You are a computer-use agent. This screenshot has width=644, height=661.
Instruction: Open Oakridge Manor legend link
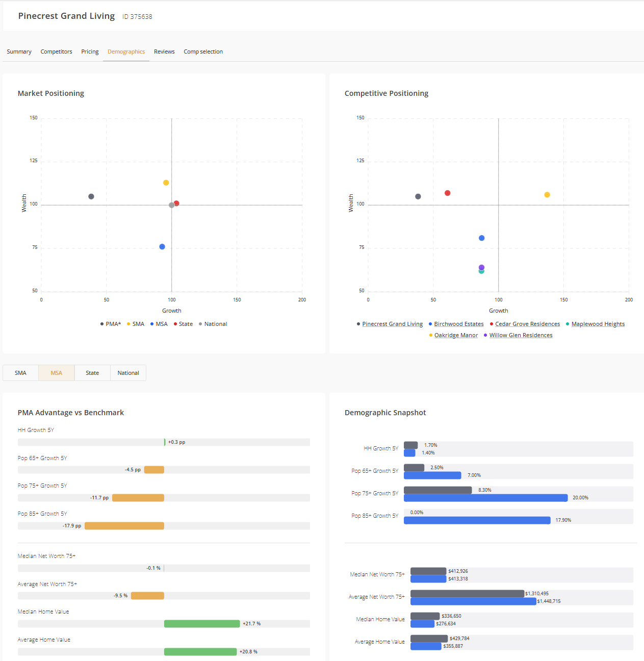click(x=456, y=335)
